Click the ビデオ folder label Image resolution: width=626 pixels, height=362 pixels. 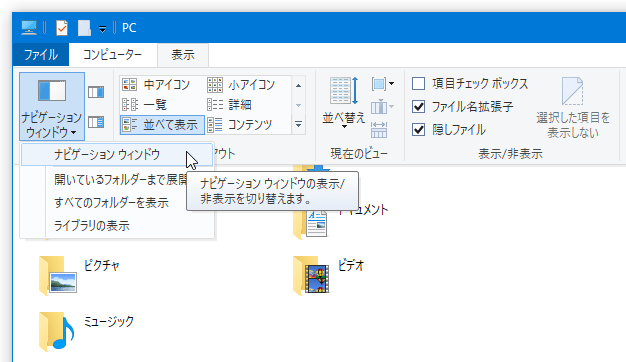[x=351, y=265]
